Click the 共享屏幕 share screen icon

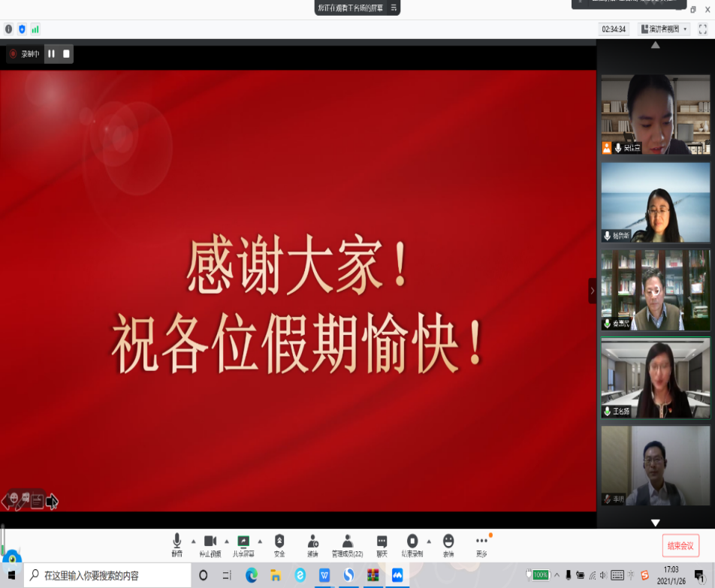click(x=243, y=544)
